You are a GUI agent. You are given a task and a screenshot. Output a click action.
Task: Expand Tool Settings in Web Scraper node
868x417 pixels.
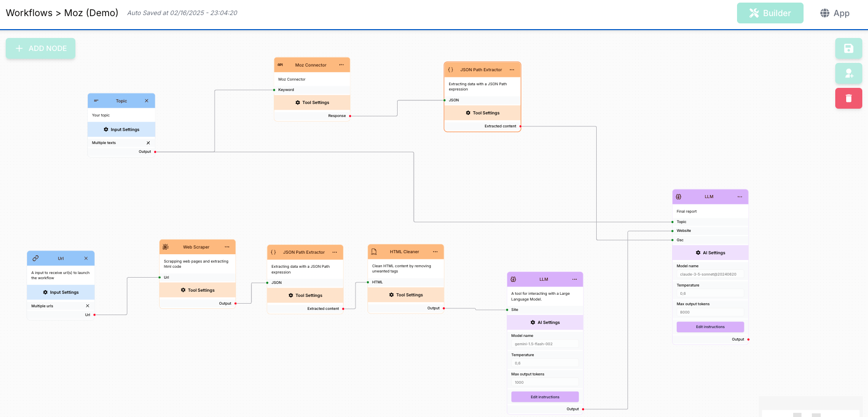point(198,290)
